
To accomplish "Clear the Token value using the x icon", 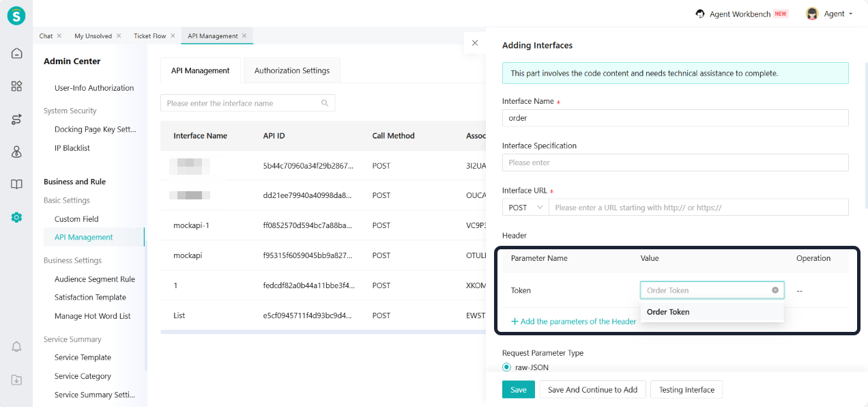I will [775, 290].
